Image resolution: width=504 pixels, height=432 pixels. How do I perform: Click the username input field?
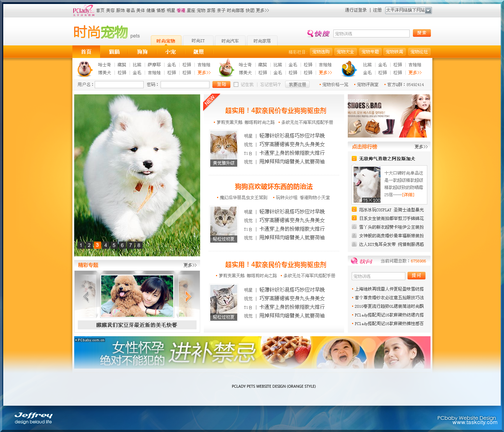click(119, 85)
